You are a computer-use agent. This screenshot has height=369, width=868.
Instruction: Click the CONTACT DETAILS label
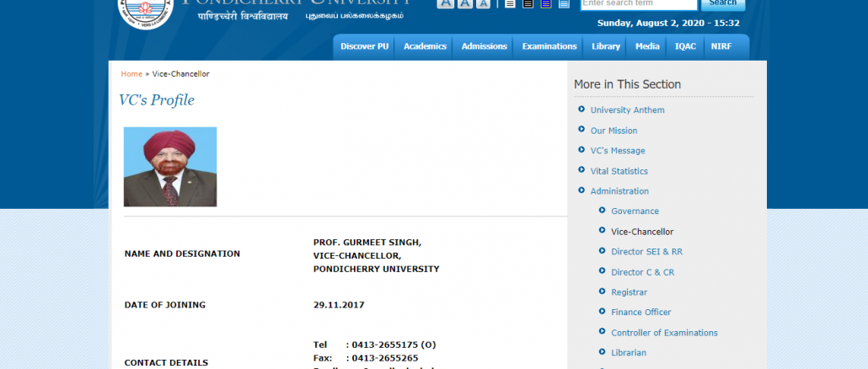click(x=166, y=363)
